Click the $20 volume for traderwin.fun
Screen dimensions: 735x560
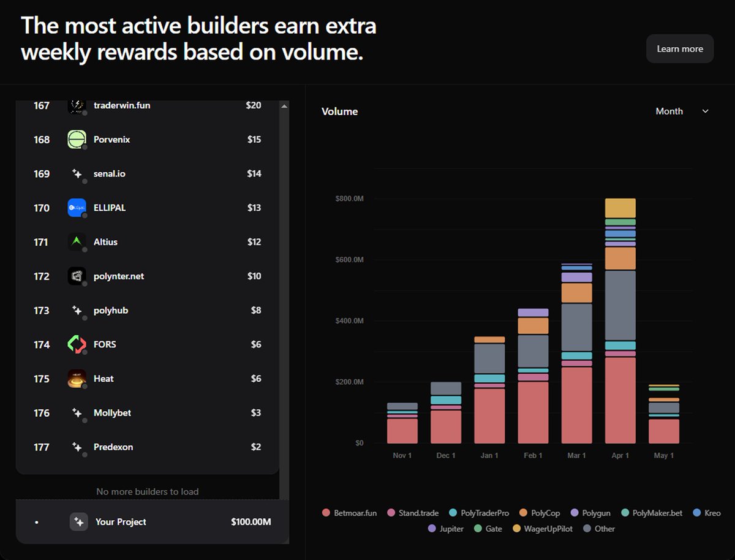[x=254, y=105]
